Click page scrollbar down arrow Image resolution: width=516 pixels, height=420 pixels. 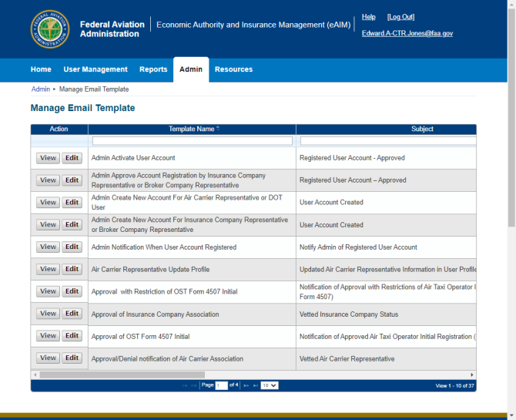tap(511, 415)
